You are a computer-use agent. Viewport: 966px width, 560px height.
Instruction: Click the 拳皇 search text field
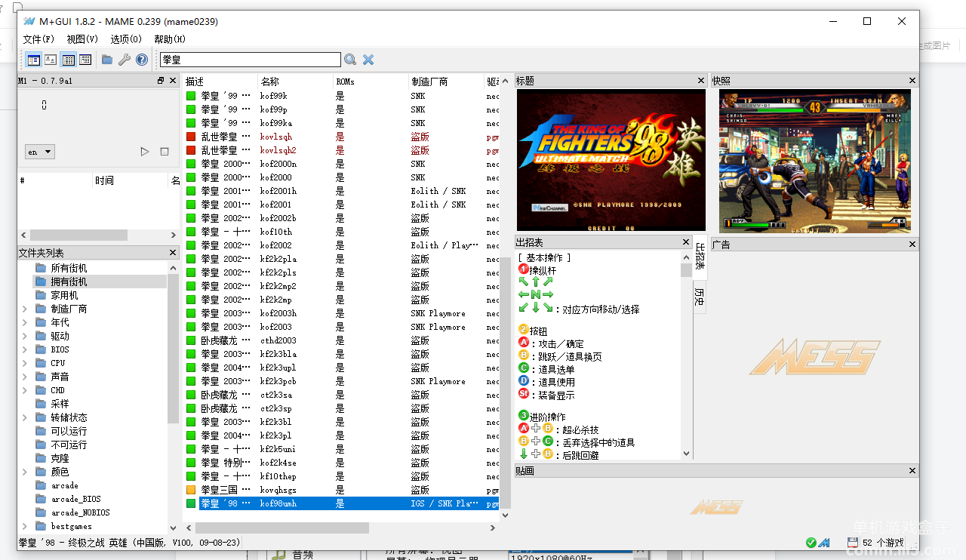(x=251, y=60)
